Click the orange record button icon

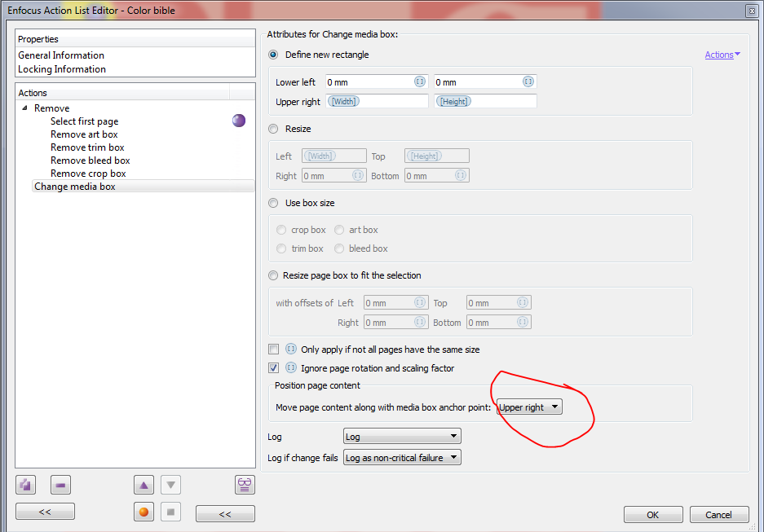pyautogui.click(x=144, y=512)
